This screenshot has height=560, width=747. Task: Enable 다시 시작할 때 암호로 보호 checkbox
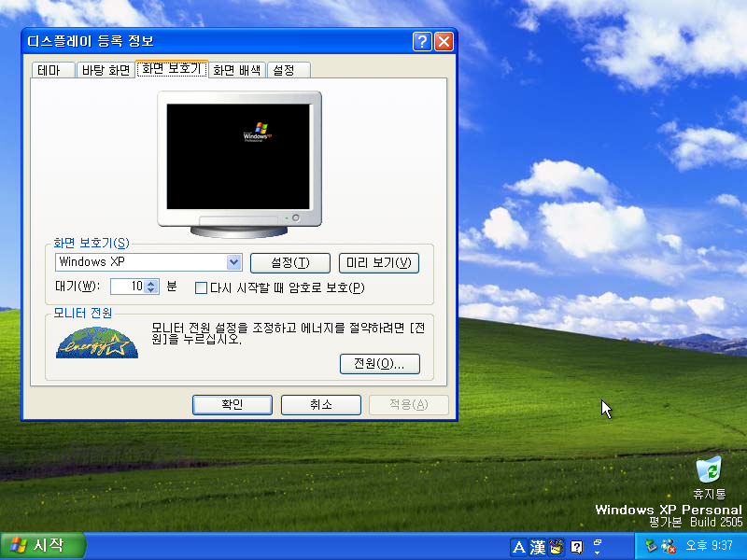[x=201, y=287]
